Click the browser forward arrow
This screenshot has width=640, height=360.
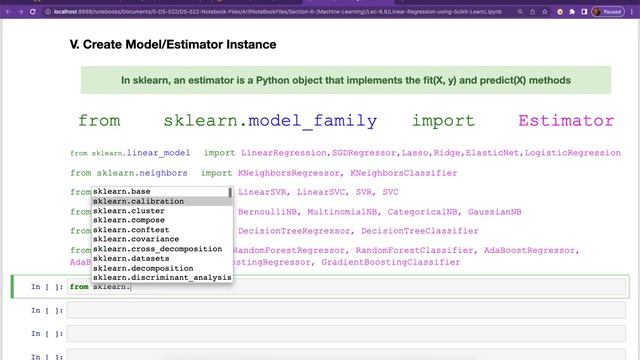(x=20, y=12)
